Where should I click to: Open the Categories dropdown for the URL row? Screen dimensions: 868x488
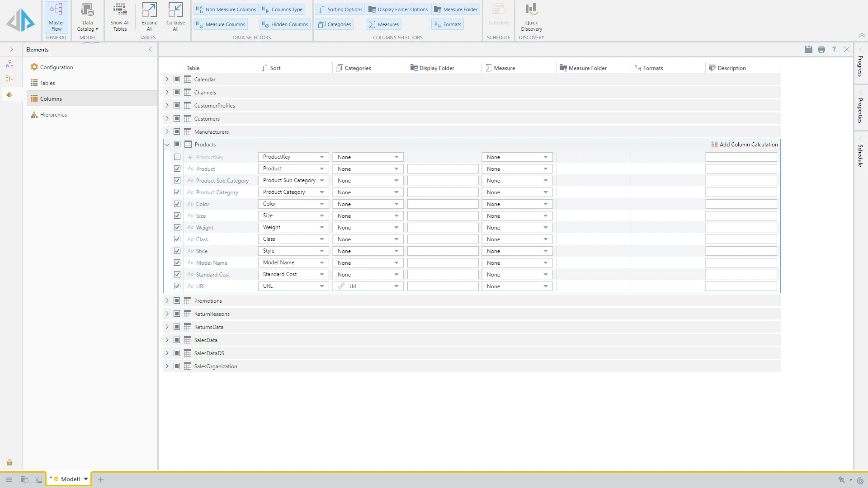click(x=396, y=286)
